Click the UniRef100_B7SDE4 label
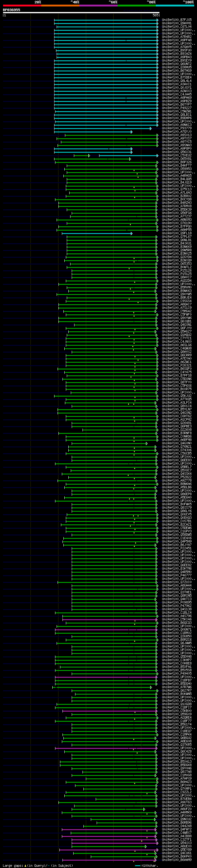Image resolution: width=197 pixels, height=868 pixels. pos(177,78)
